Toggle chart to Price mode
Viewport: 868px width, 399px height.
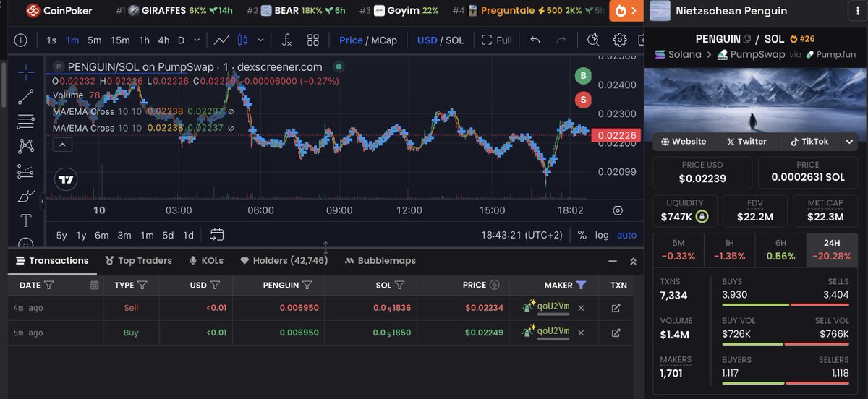(351, 40)
